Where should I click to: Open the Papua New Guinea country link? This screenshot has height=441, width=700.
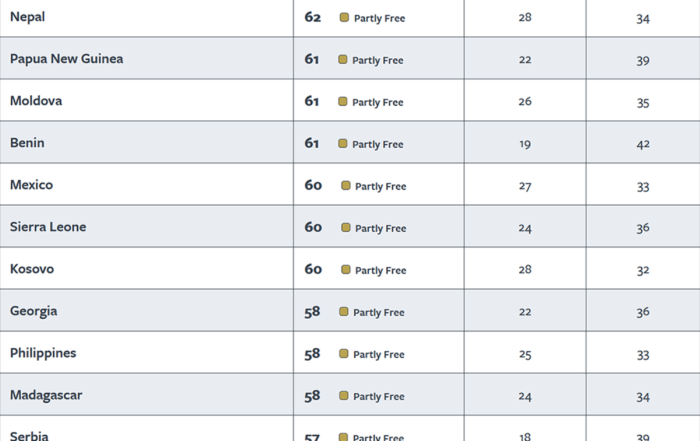click(67, 59)
